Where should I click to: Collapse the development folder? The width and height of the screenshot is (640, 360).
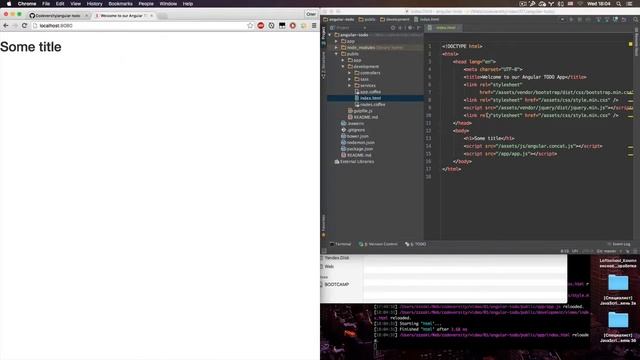pyautogui.click(x=343, y=67)
